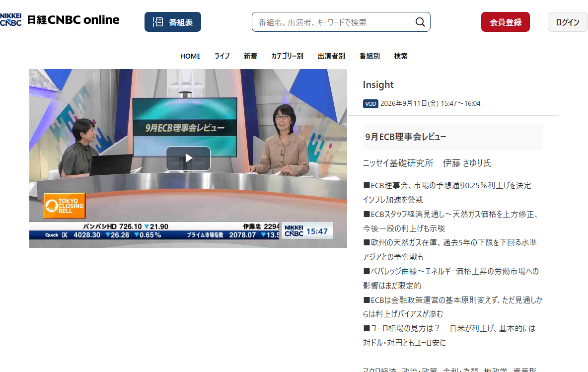Play the video with center play button
588x372 pixels.
tap(188, 158)
